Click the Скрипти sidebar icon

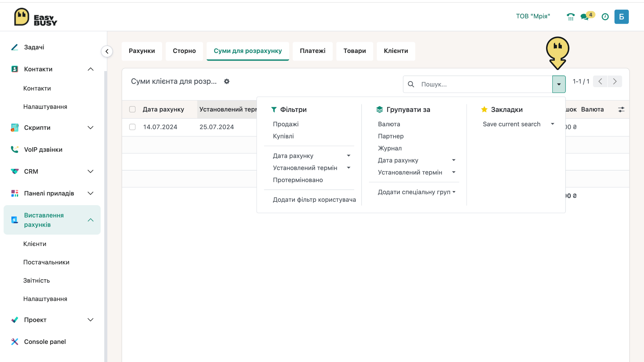(x=14, y=128)
